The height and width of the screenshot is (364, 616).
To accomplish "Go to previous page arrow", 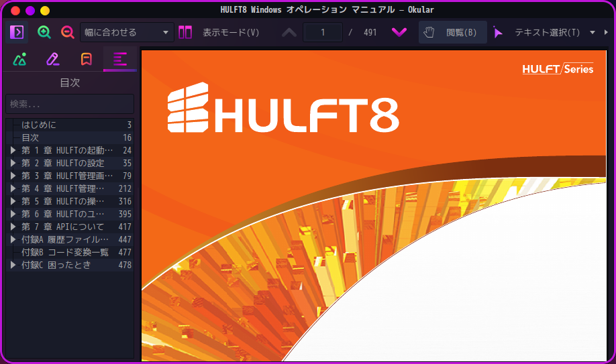I will point(289,32).
